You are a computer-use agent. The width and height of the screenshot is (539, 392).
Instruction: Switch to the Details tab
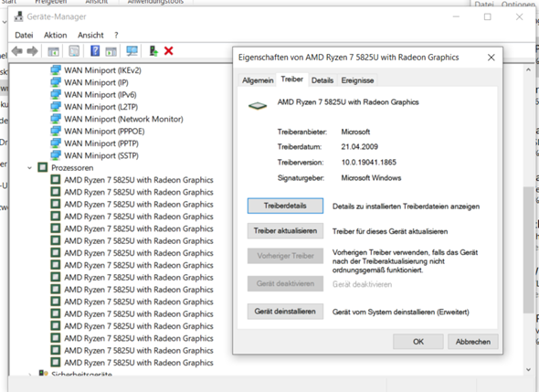322,80
